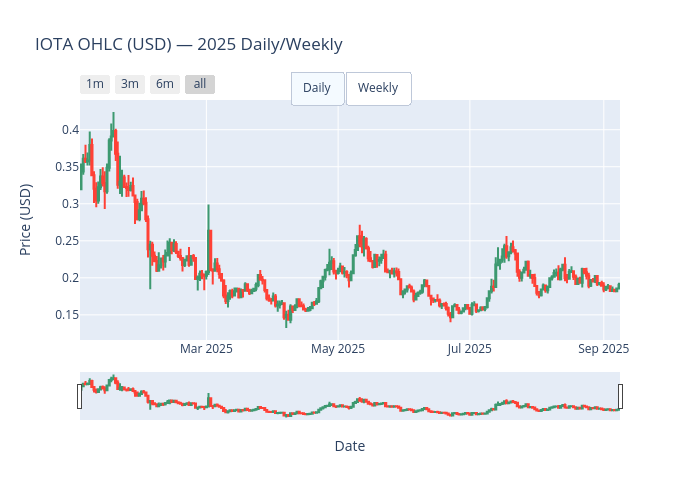
Task: Switch to the Daily view
Action: pos(317,88)
